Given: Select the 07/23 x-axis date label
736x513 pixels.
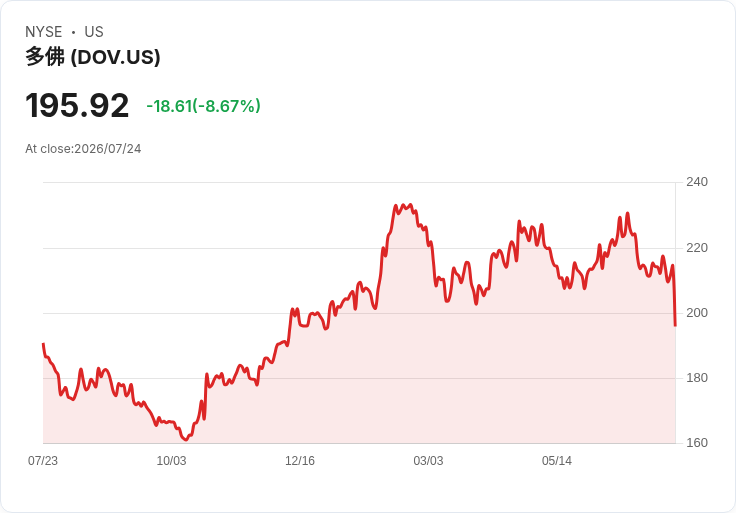Looking at the screenshot, I should pos(43,461).
